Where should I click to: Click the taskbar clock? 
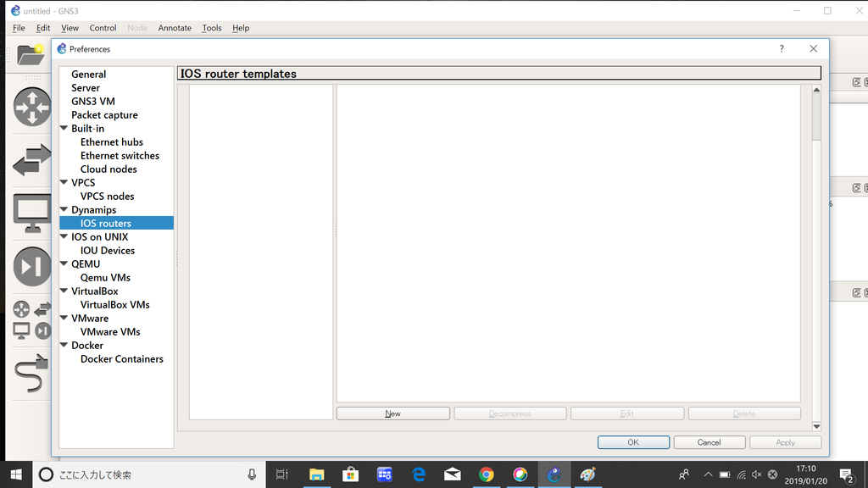(806, 474)
